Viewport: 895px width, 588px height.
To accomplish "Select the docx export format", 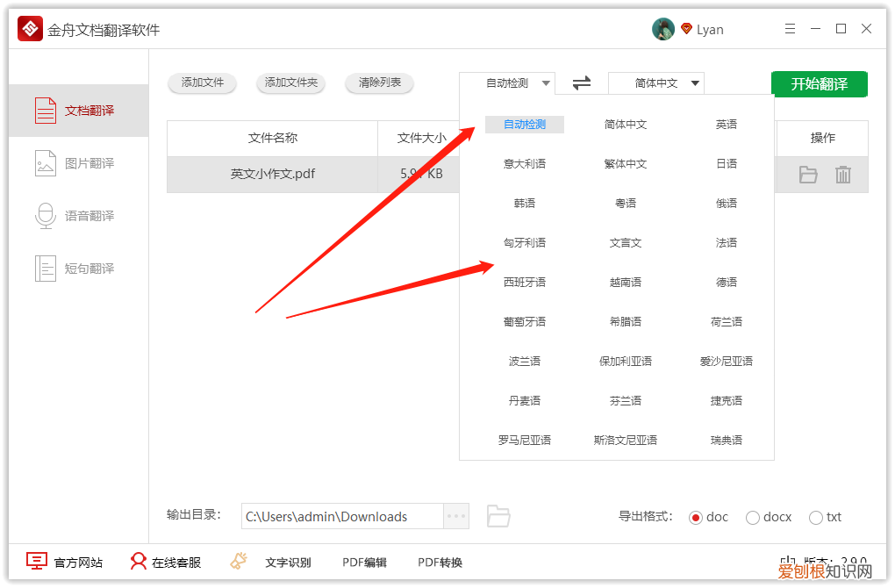I will (751, 517).
